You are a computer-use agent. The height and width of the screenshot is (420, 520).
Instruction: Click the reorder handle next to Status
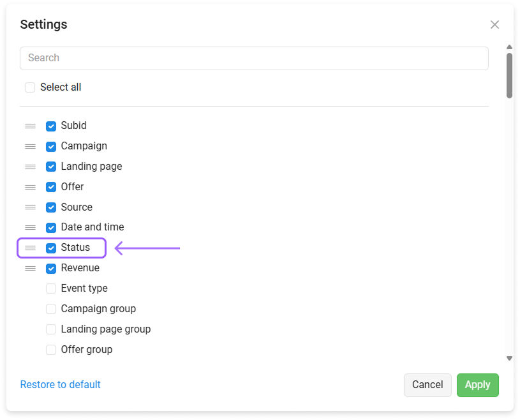click(x=30, y=248)
